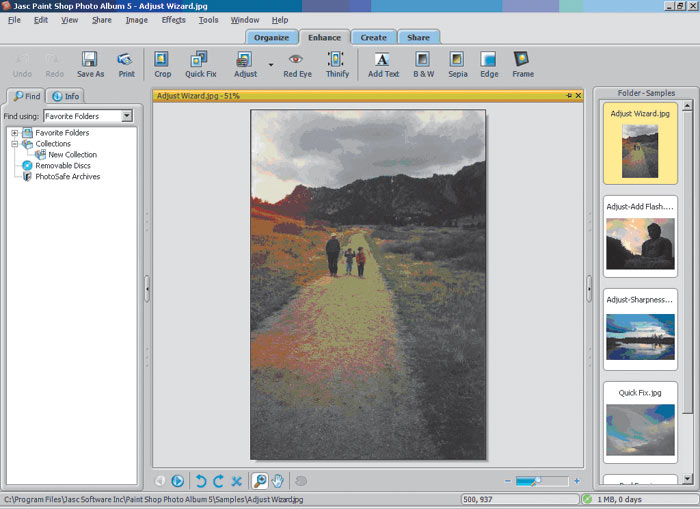Select Adjust-Sharpness thumbnail

tap(640, 329)
